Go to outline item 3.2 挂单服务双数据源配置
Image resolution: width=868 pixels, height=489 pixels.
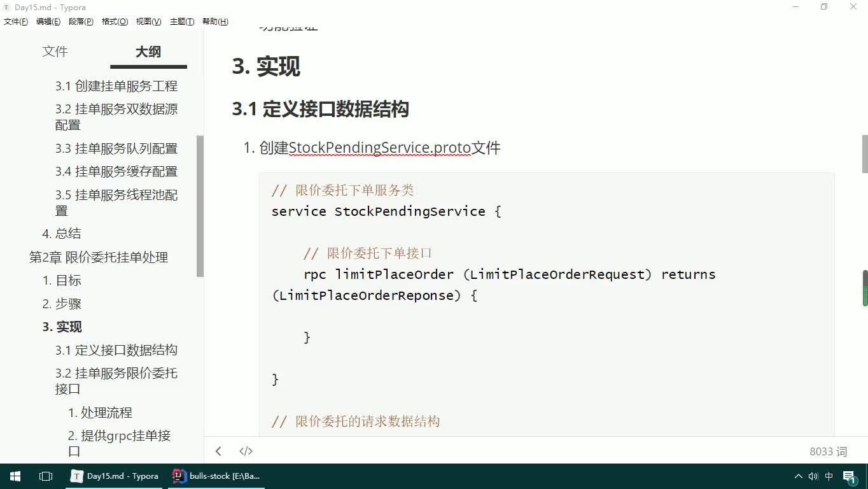point(116,117)
